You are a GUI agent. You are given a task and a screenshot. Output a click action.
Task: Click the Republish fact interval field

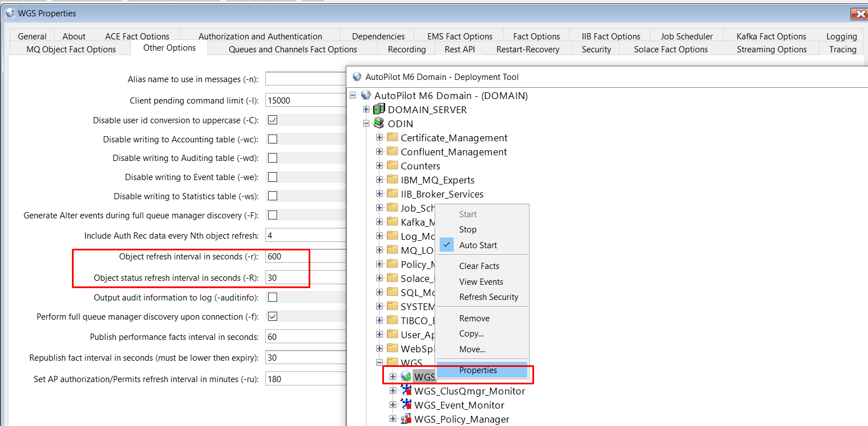point(305,358)
